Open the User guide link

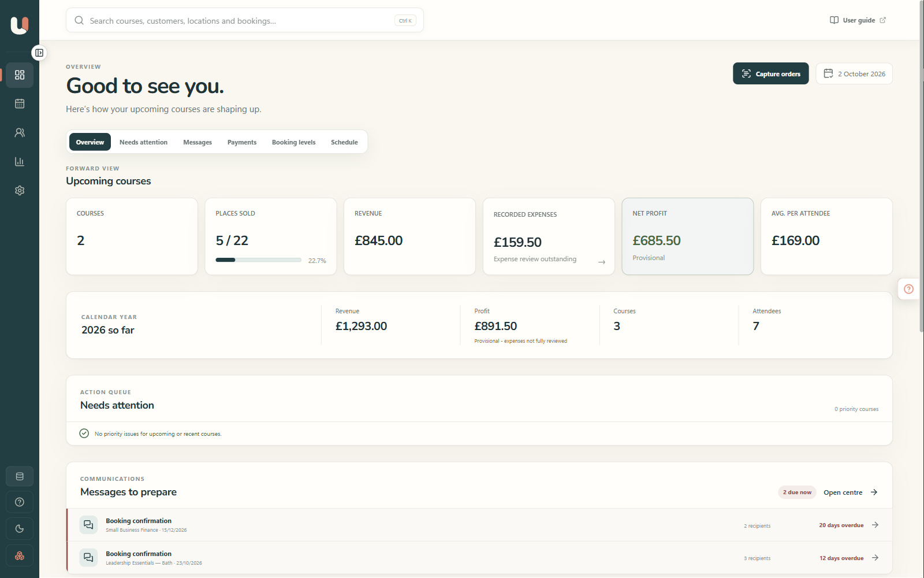point(858,20)
